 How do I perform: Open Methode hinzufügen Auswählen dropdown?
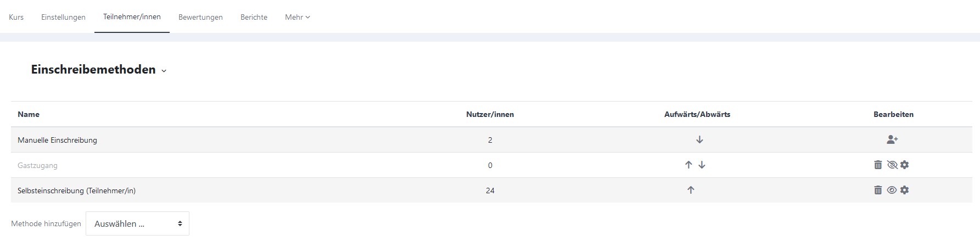137,223
